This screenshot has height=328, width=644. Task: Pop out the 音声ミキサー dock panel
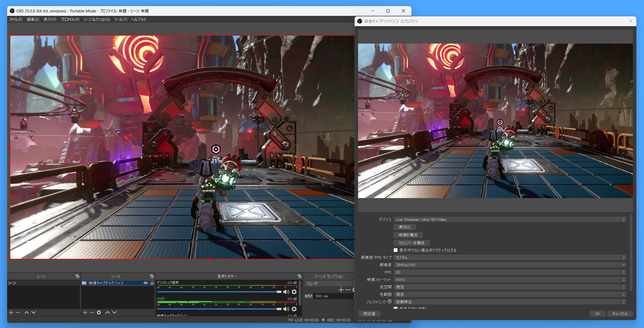pos(300,276)
